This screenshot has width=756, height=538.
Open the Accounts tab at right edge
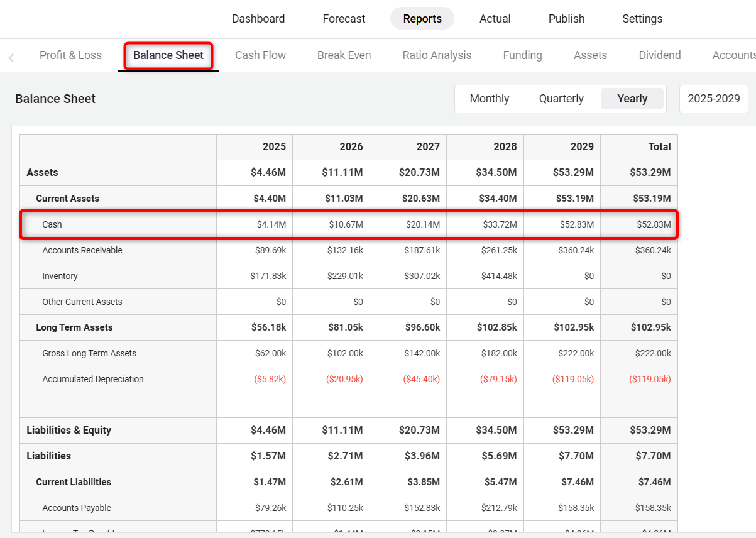[733, 55]
